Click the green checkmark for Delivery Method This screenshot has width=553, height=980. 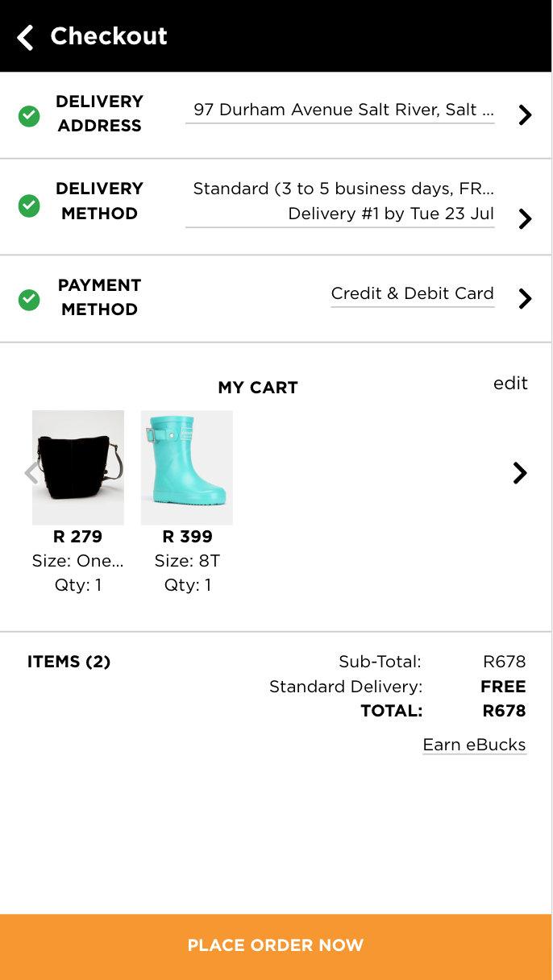click(29, 206)
